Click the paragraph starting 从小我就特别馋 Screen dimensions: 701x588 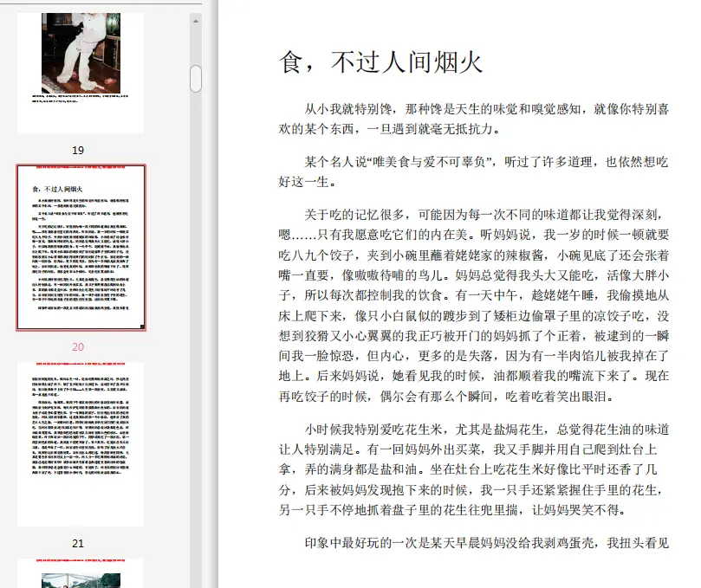click(473, 119)
